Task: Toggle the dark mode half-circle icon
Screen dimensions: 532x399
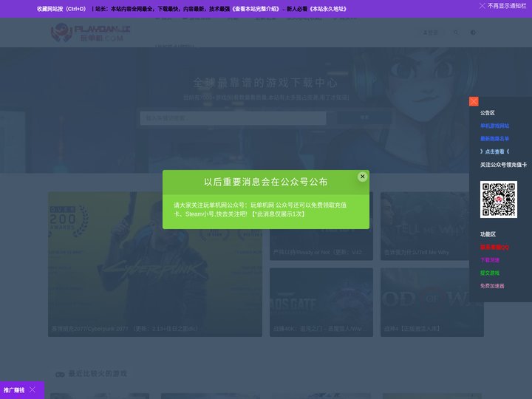Action: tap(473, 33)
